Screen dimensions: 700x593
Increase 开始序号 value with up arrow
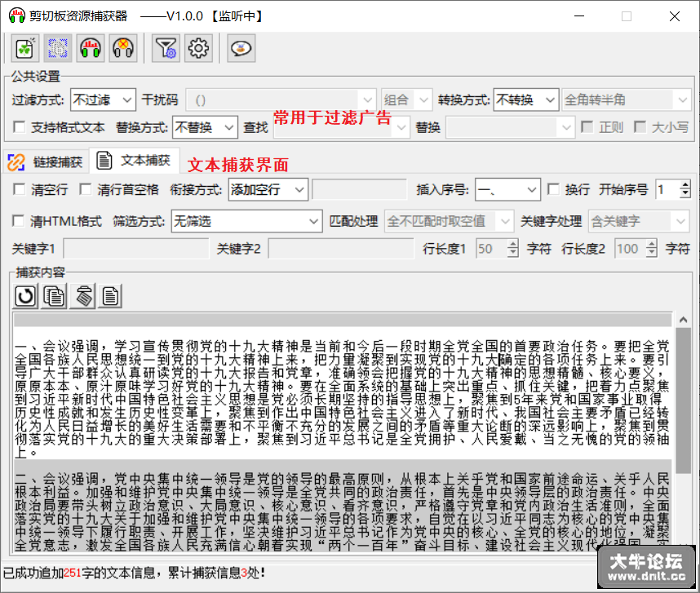pyautogui.click(x=684, y=184)
